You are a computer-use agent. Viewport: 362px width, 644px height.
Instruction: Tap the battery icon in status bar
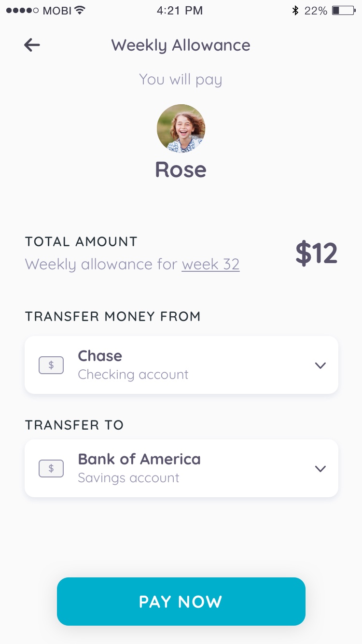point(343,11)
